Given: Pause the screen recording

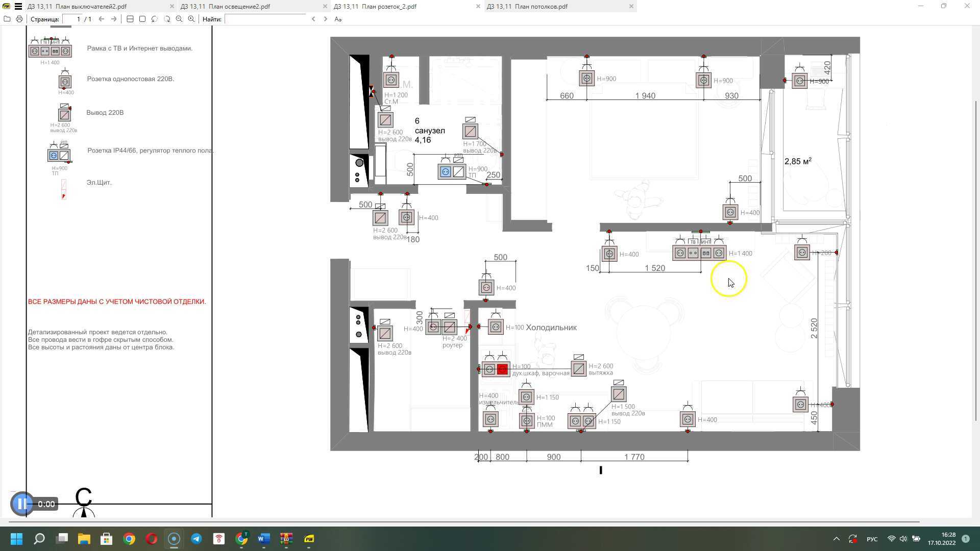Looking at the screenshot, I should (22, 504).
